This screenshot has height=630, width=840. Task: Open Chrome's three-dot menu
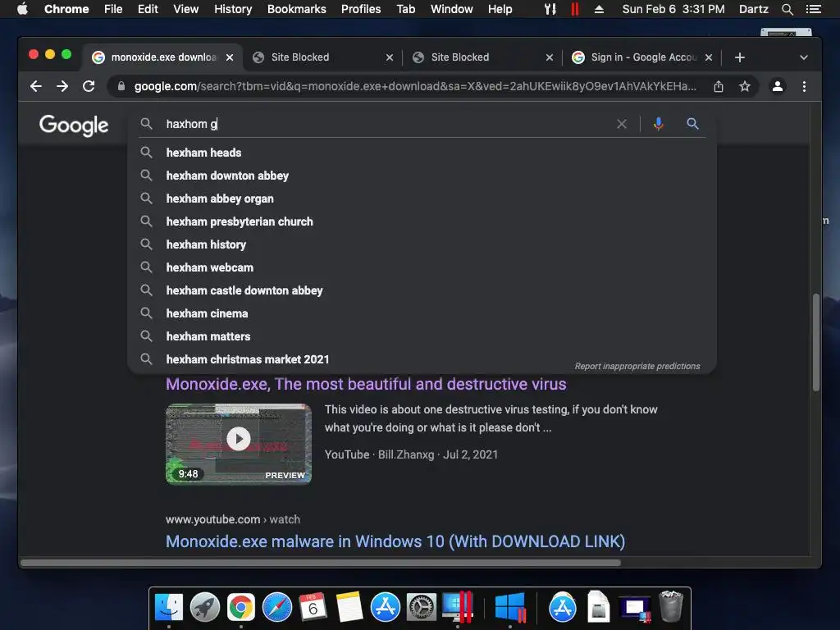click(x=804, y=86)
